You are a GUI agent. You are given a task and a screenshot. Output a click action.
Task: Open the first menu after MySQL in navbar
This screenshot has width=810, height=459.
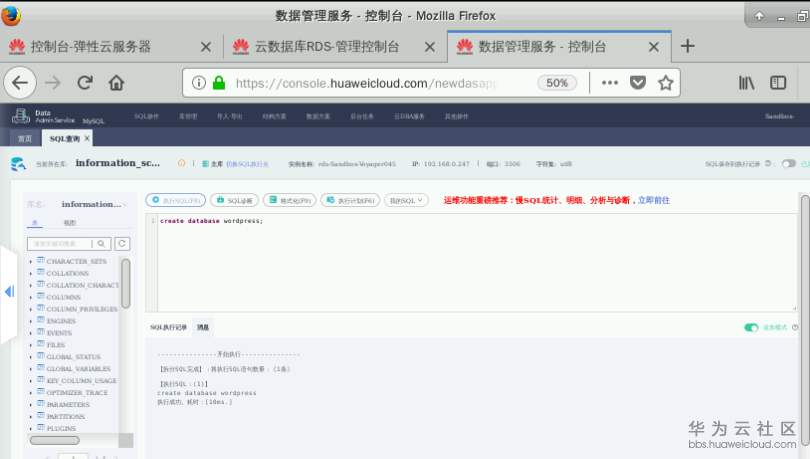(146, 116)
